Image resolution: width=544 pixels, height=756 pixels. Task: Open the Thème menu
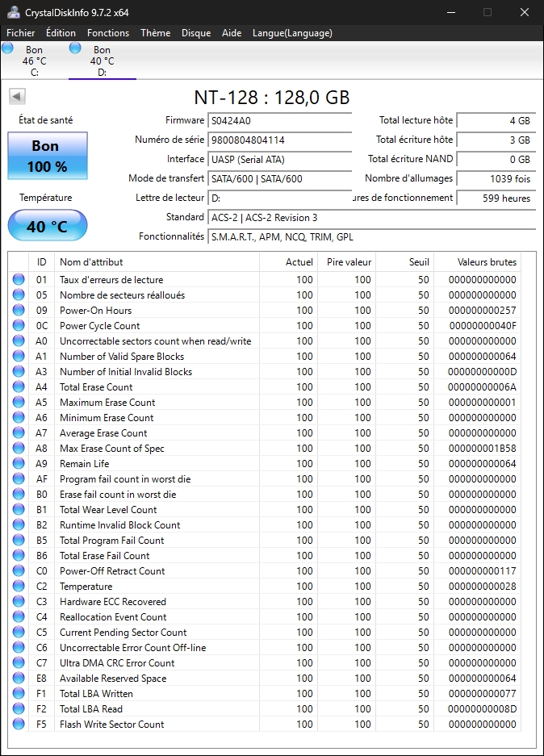(x=155, y=33)
